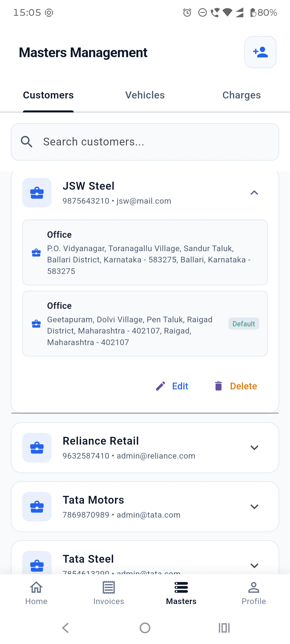
Task: Click the trash delete icon
Action: coord(219,386)
